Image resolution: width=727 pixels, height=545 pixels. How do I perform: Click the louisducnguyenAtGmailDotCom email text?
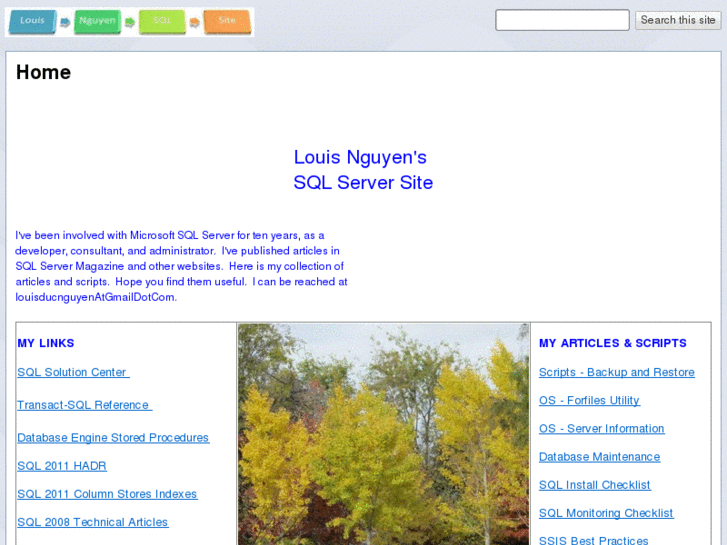coord(96,297)
